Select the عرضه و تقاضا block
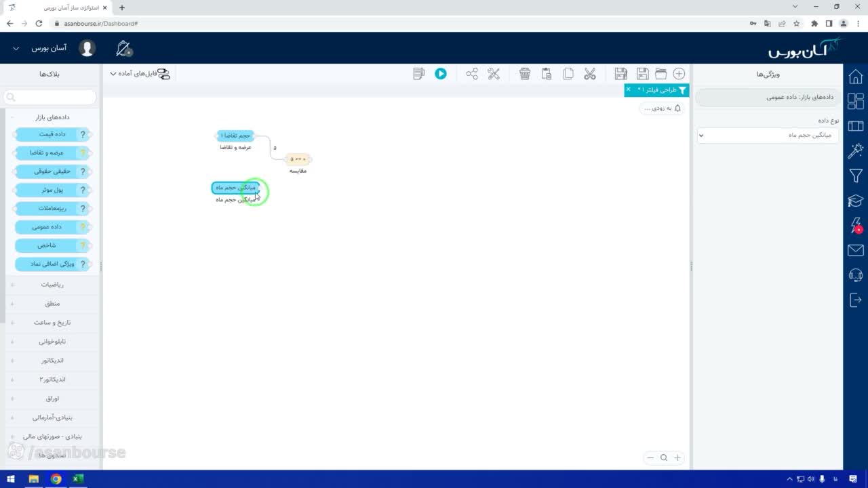This screenshot has width=868, height=488. [x=52, y=152]
